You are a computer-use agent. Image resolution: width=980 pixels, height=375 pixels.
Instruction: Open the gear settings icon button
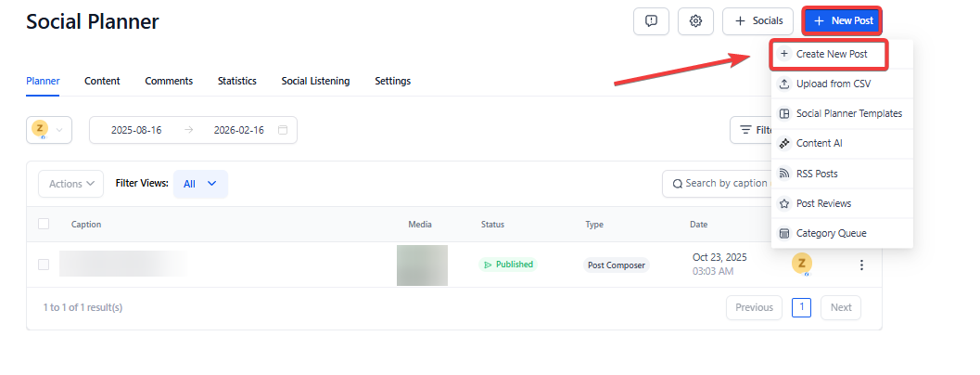point(695,21)
